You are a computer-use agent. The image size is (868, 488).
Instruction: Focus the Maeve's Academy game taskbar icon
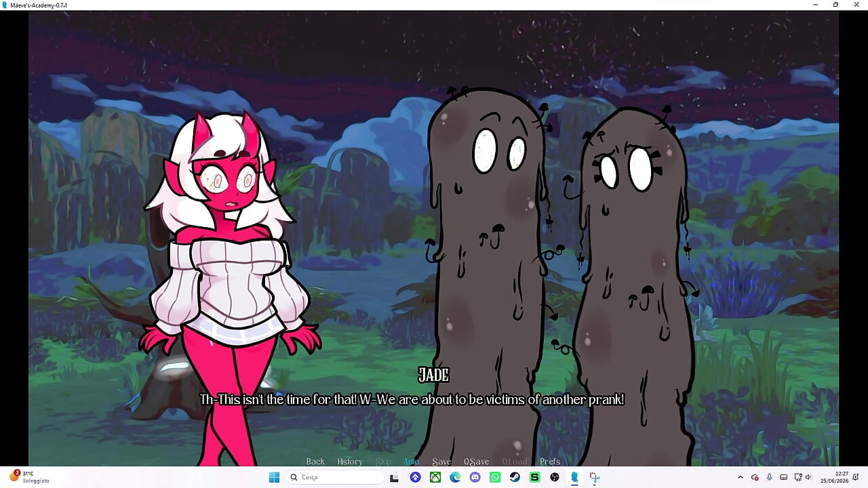tap(574, 477)
